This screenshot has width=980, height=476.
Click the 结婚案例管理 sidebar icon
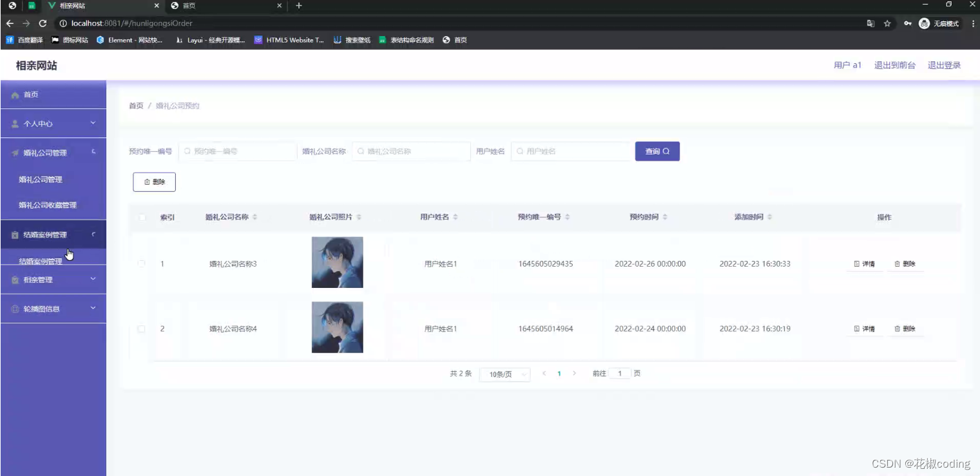pyautogui.click(x=14, y=234)
